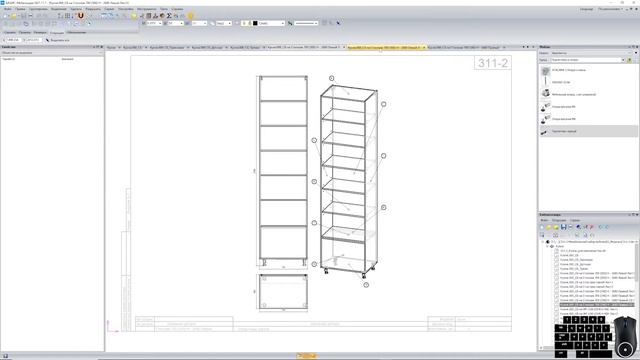Click the grid table icon left of orange U
640x360 pixels.
[x=67, y=16]
